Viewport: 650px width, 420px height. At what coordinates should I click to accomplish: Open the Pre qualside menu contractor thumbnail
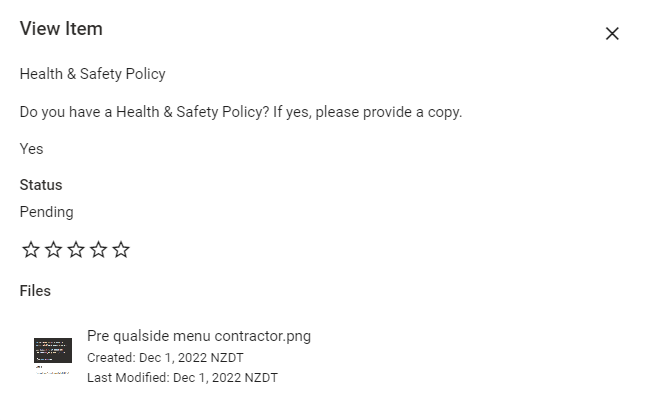(x=53, y=356)
